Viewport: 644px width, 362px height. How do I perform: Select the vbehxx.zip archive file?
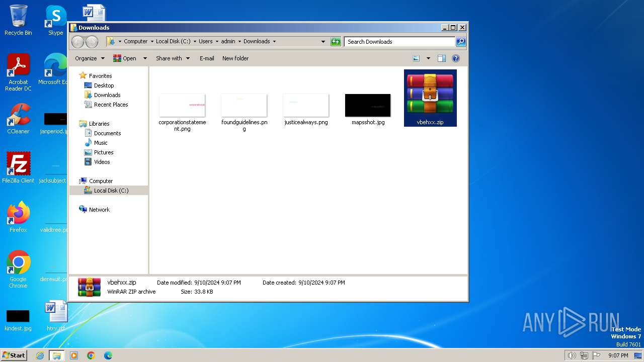[x=430, y=98]
